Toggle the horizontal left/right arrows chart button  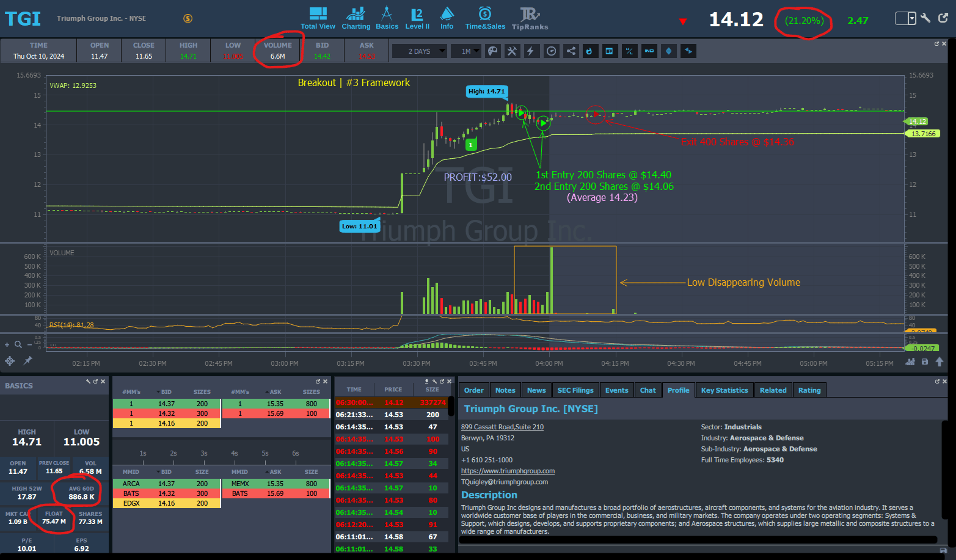click(x=688, y=51)
